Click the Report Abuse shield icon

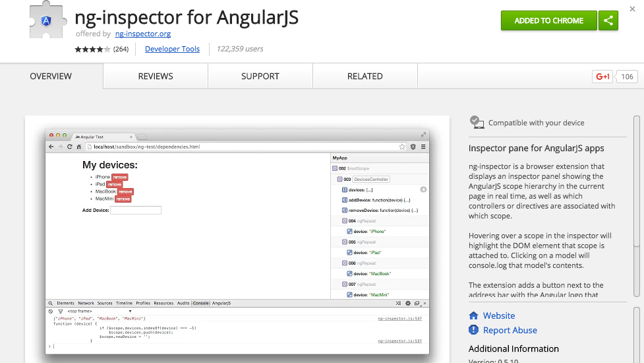pyautogui.click(x=473, y=330)
